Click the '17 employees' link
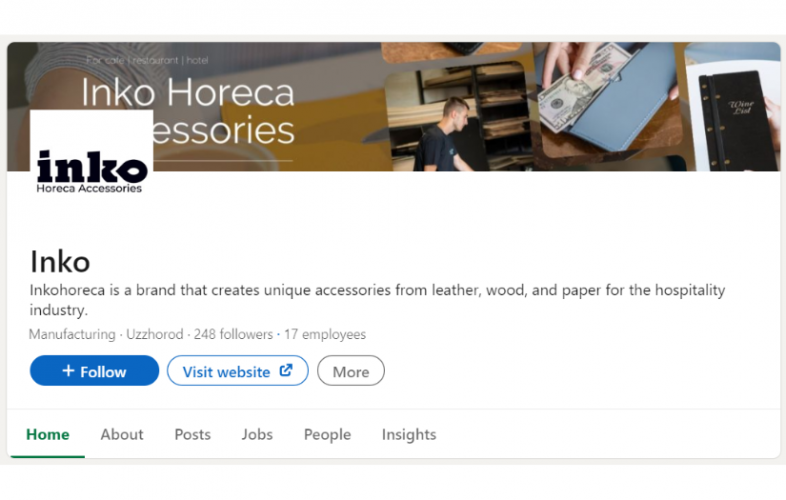 pyautogui.click(x=325, y=334)
